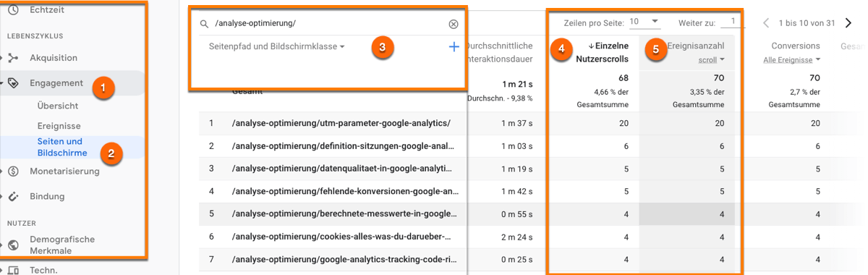Go to previous results page
The width and height of the screenshot is (868, 275).
[x=766, y=23]
